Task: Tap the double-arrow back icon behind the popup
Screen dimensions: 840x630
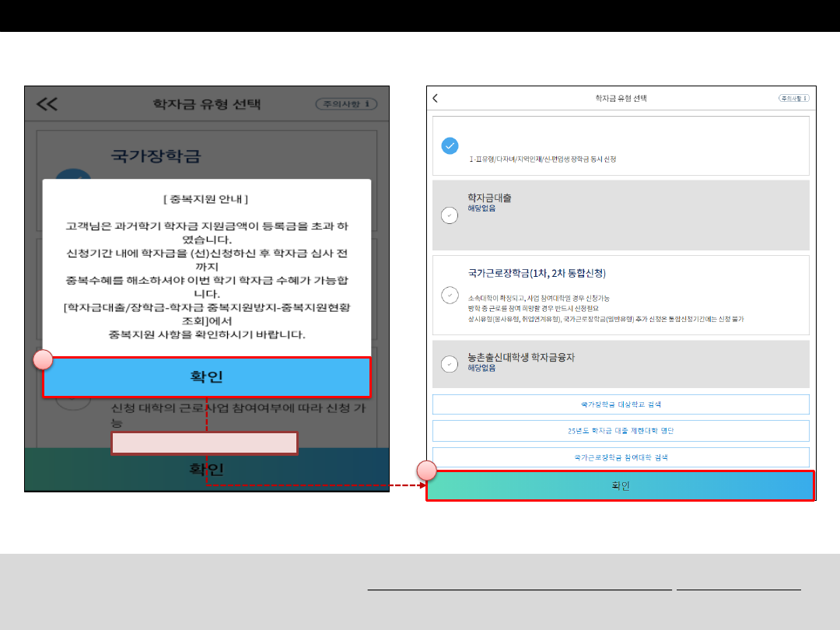Action: (47, 104)
